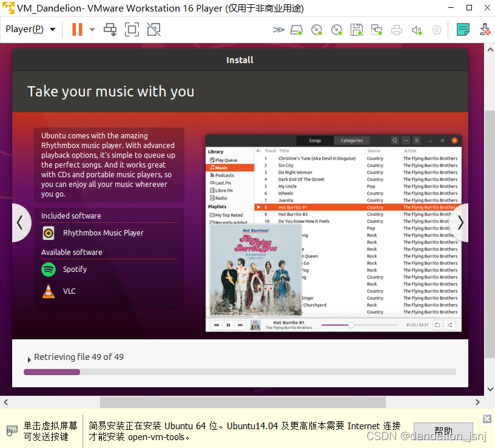The image size is (495, 448).
Task: Click the Spotify icon
Action: tap(49, 270)
